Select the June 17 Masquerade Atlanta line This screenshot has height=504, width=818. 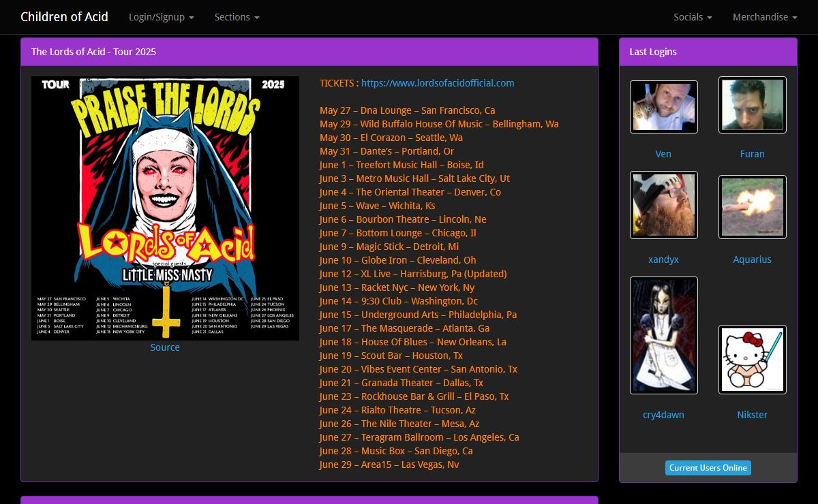tap(405, 328)
